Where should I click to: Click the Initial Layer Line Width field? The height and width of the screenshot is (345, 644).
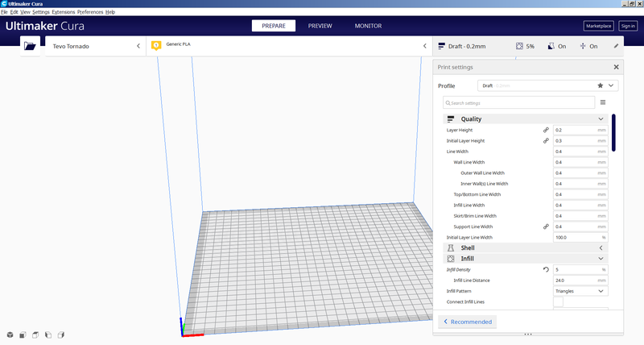coord(580,237)
